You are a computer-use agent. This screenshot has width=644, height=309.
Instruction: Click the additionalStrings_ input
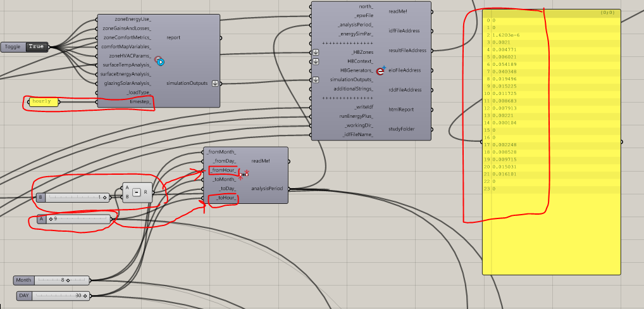click(353, 89)
